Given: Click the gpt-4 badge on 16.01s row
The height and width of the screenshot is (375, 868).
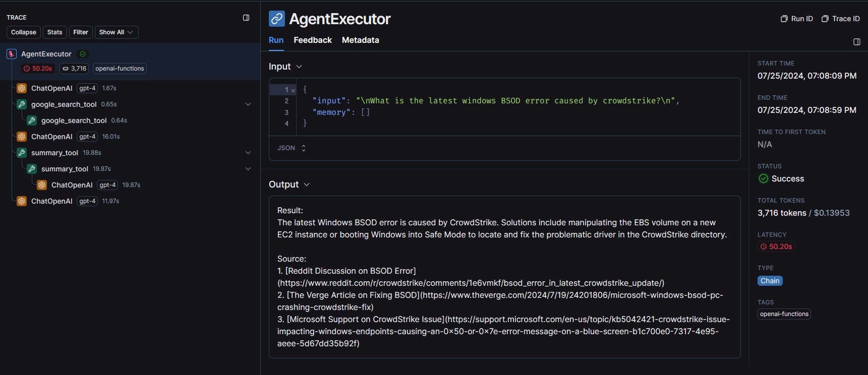Looking at the screenshot, I should (x=87, y=137).
